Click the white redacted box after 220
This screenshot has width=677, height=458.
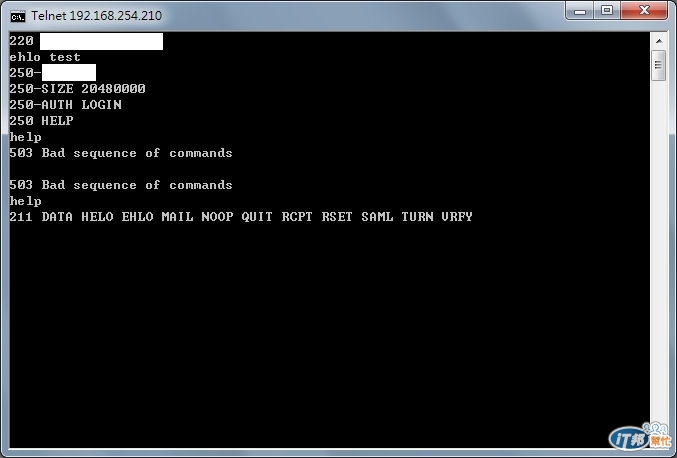(101, 41)
